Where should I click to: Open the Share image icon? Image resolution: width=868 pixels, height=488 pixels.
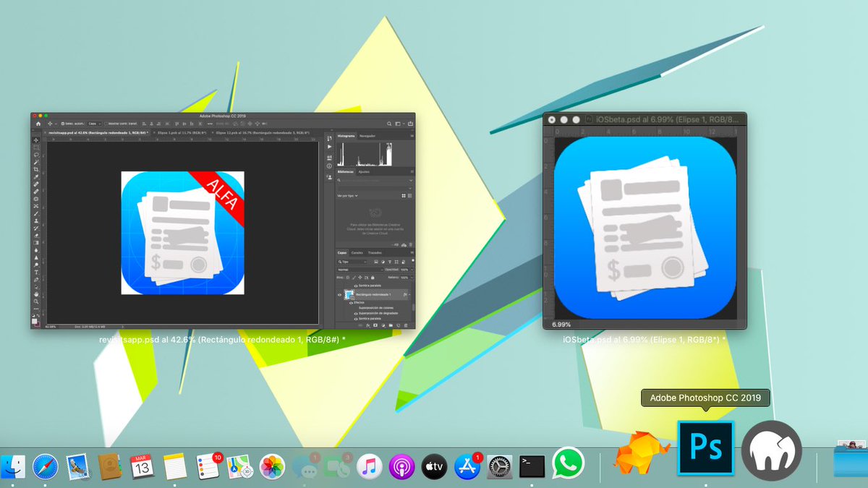tap(410, 124)
